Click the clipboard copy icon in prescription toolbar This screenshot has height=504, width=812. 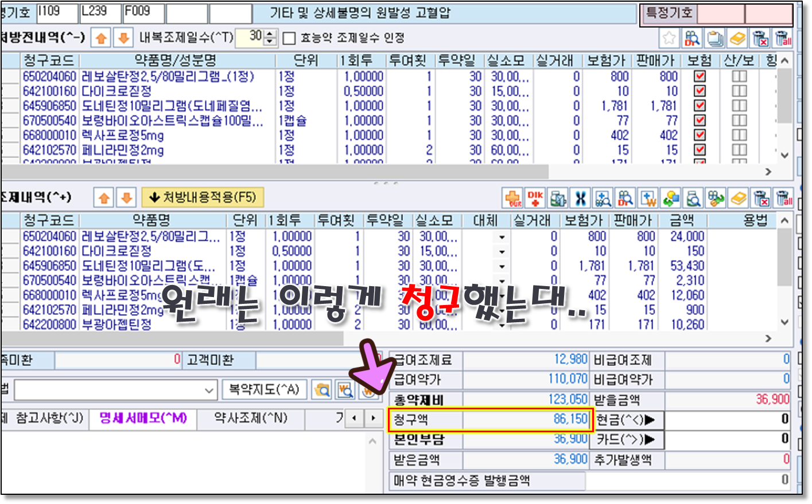714,38
